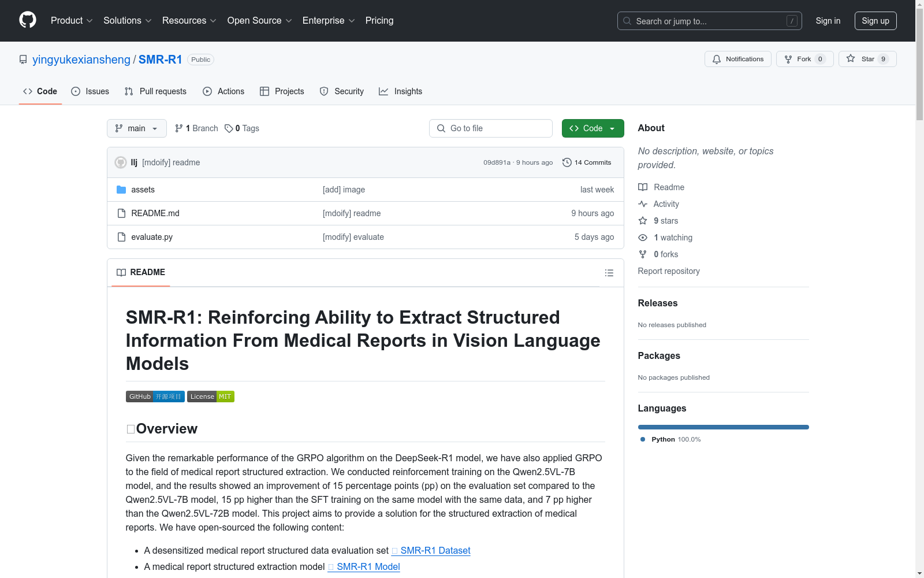
Task: Switch to the Pull requests tab
Action: 155,91
